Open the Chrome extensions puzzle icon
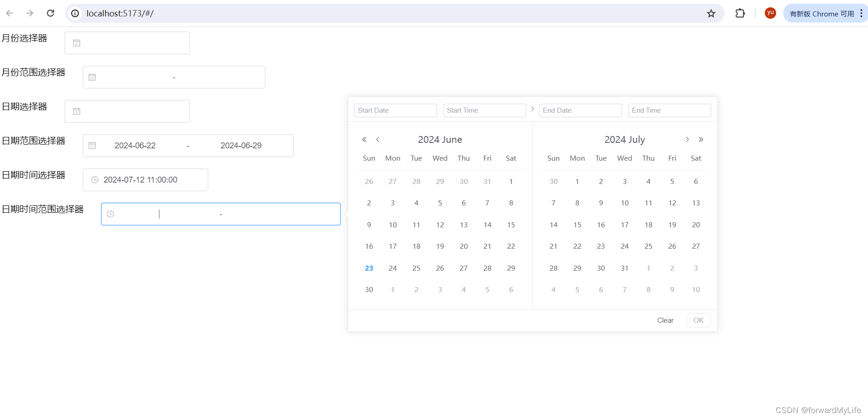Image resolution: width=868 pixels, height=419 pixels. click(740, 13)
